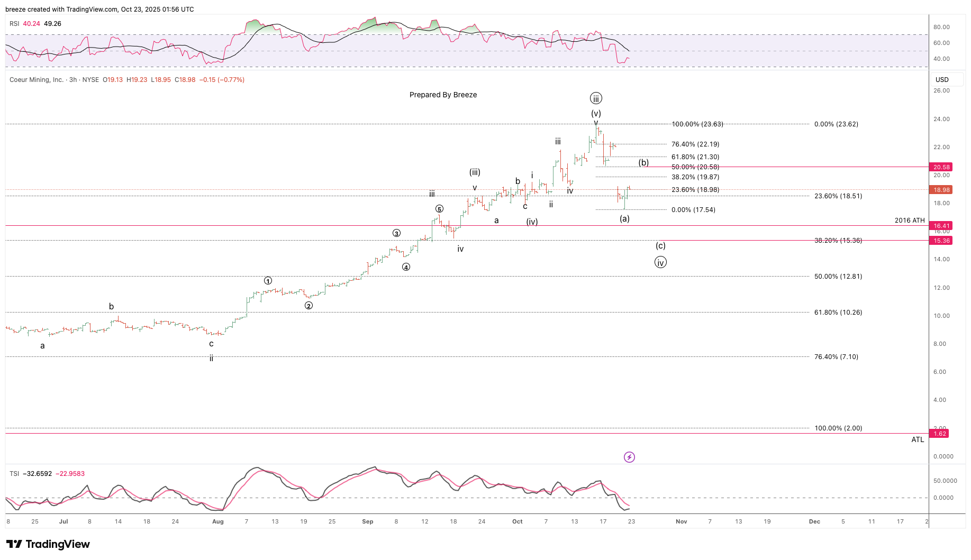
Task: Click the circled iv wave target label
Action: 660,262
